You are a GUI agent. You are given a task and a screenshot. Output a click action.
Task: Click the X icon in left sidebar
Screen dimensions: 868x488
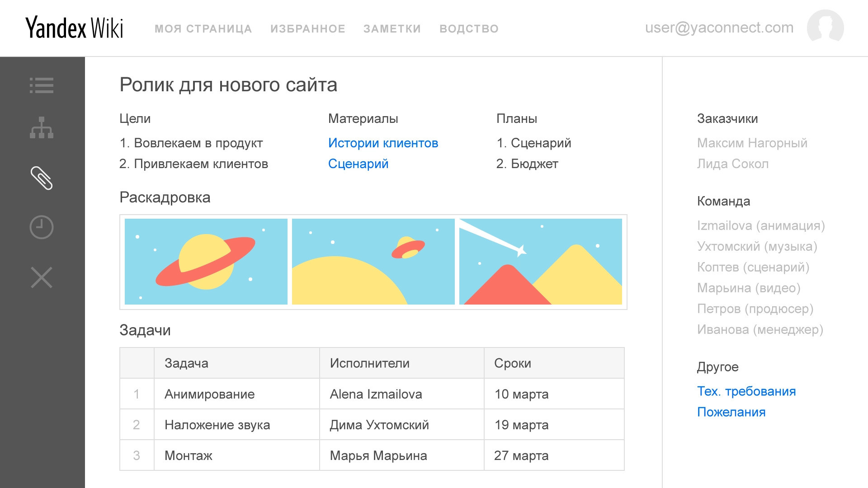pos(42,277)
